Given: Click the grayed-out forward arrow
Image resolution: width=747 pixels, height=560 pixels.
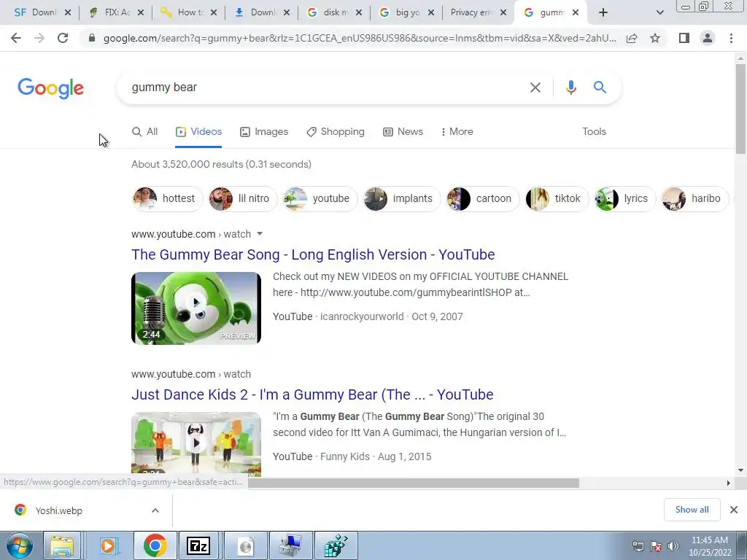Looking at the screenshot, I should point(39,38).
